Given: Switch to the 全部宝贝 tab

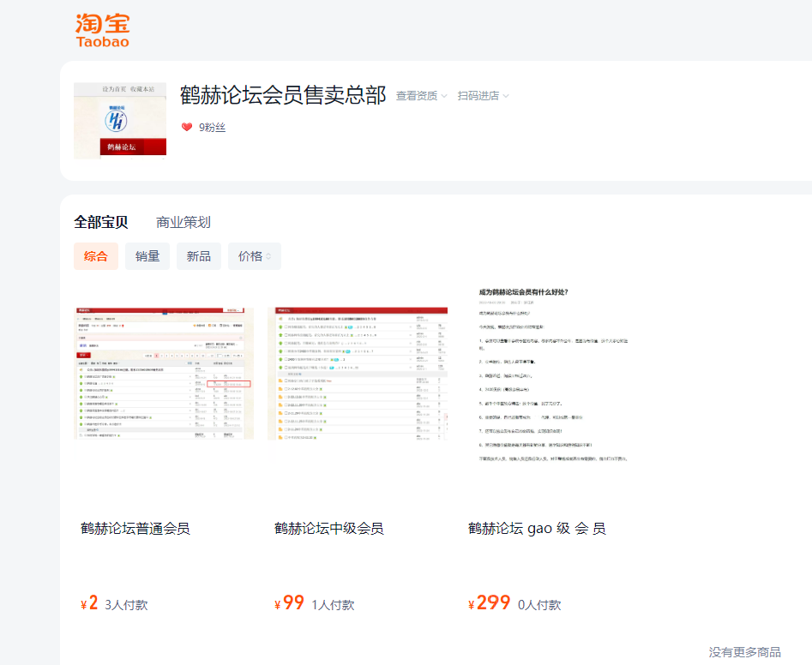Looking at the screenshot, I should [x=101, y=222].
